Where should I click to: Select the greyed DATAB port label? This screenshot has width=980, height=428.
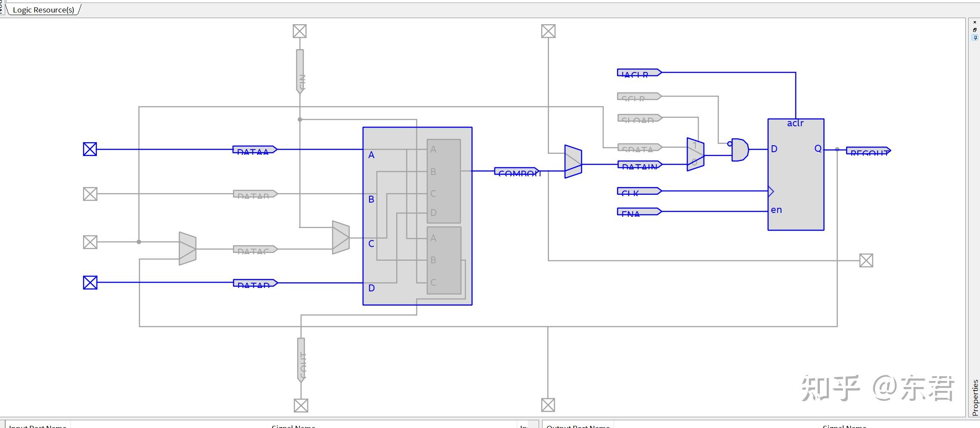255,194
